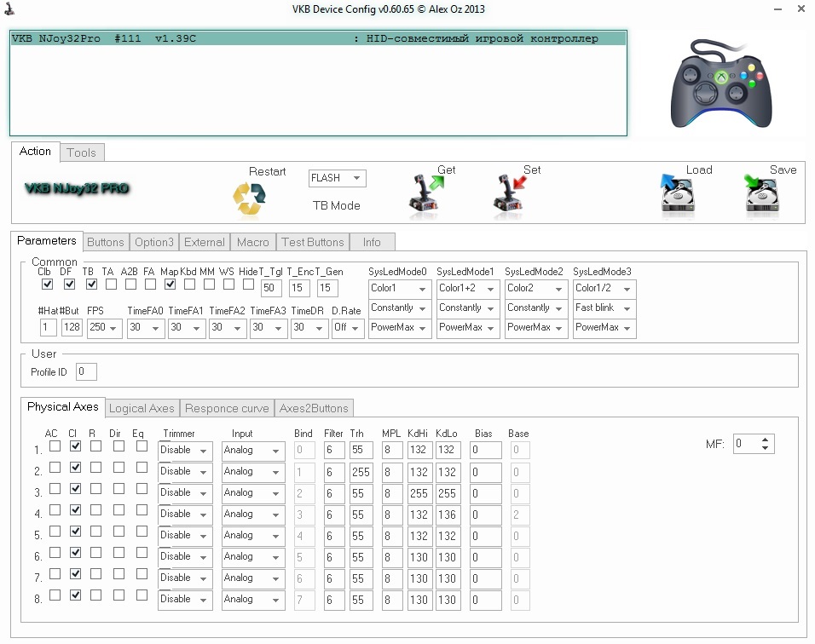
Task: Open the FLASH mode dropdown
Action: point(337,178)
